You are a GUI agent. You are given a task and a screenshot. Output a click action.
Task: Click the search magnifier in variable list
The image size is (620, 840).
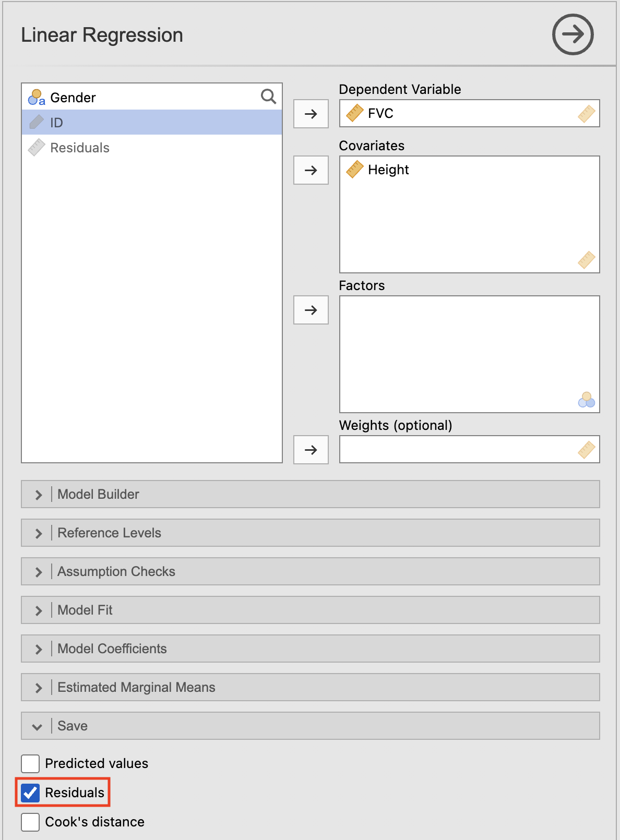(268, 97)
